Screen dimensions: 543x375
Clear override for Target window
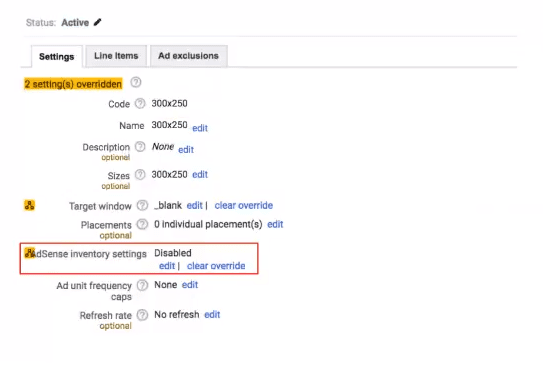pos(243,205)
